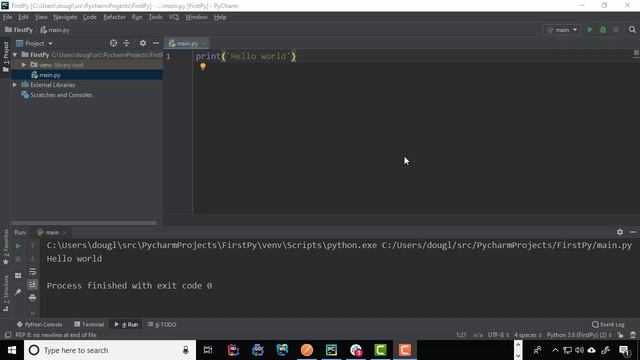Toggle scroll to end in Run console
Viewport: 640px width, 360px height.
[x=33, y=284]
